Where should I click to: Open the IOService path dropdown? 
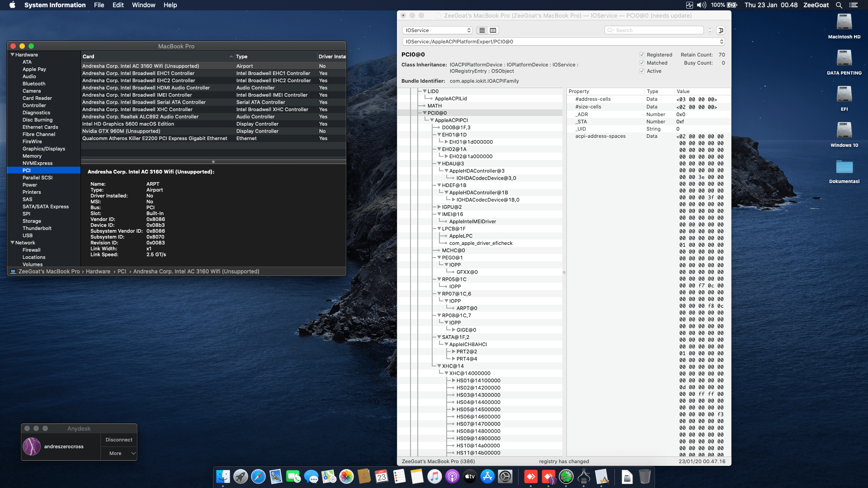pos(563,42)
